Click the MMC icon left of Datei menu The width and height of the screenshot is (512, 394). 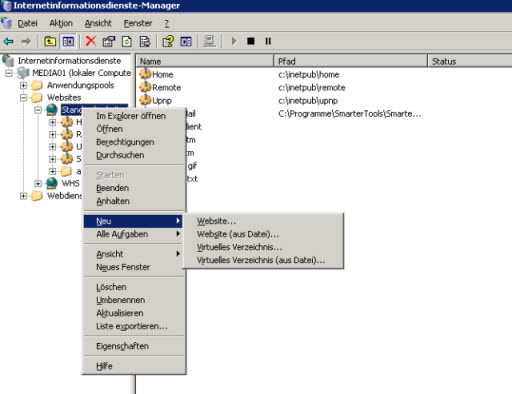(6, 23)
